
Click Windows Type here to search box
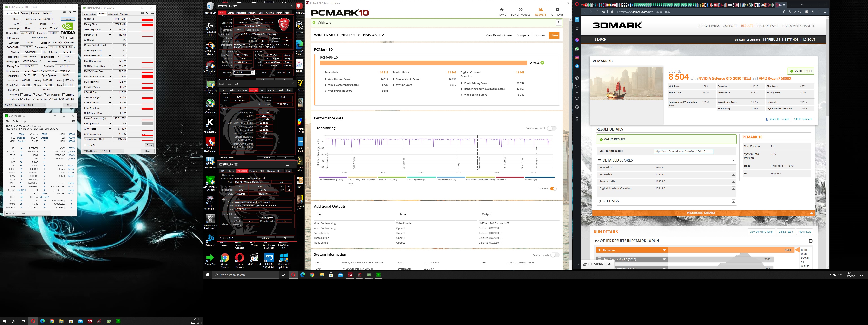tap(246, 275)
